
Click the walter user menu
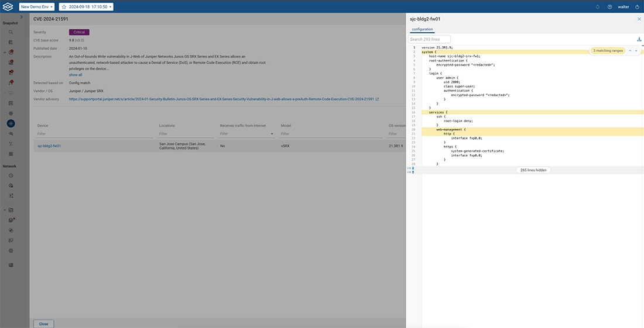(x=624, y=7)
